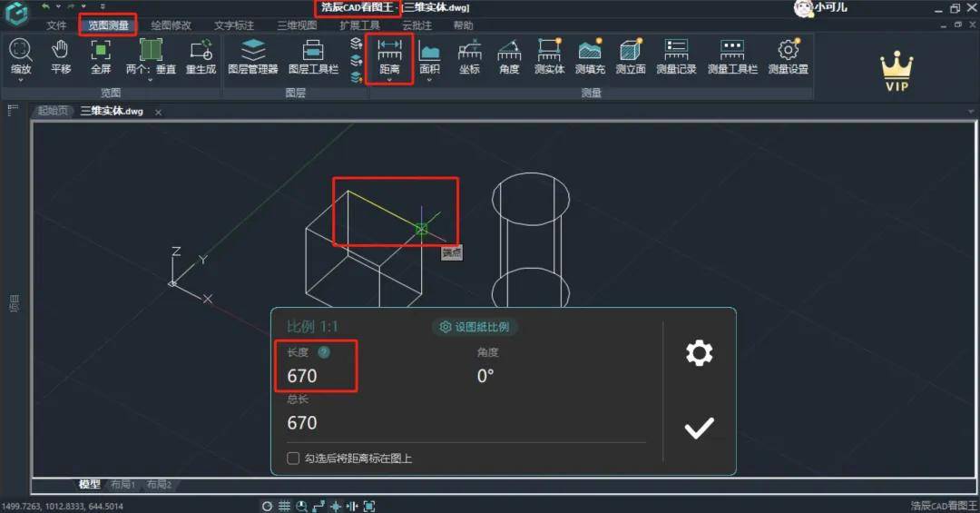
Task: Click the 总长 value 670
Action: point(302,423)
